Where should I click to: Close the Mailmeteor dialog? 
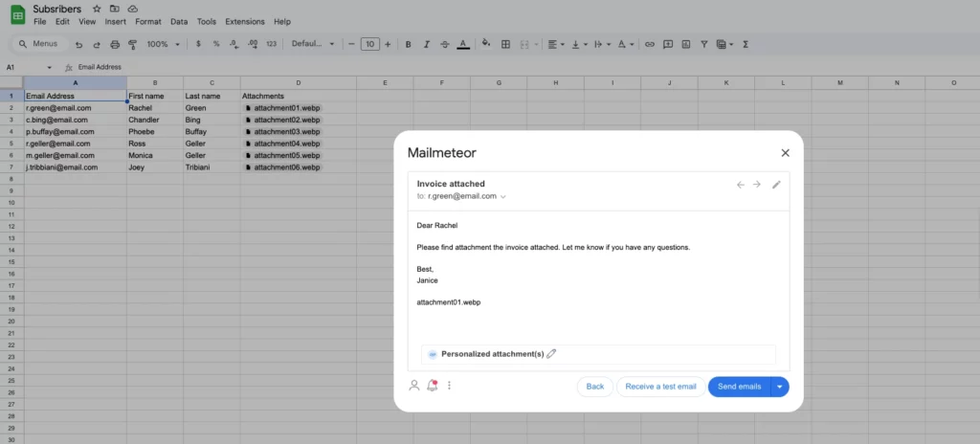[786, 152]
